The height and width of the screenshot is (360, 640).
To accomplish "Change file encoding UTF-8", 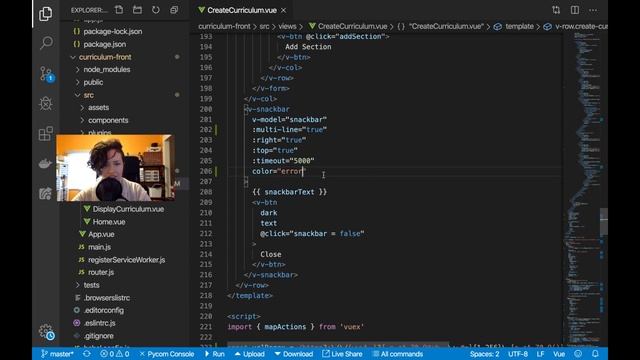I will click(518, 354).
